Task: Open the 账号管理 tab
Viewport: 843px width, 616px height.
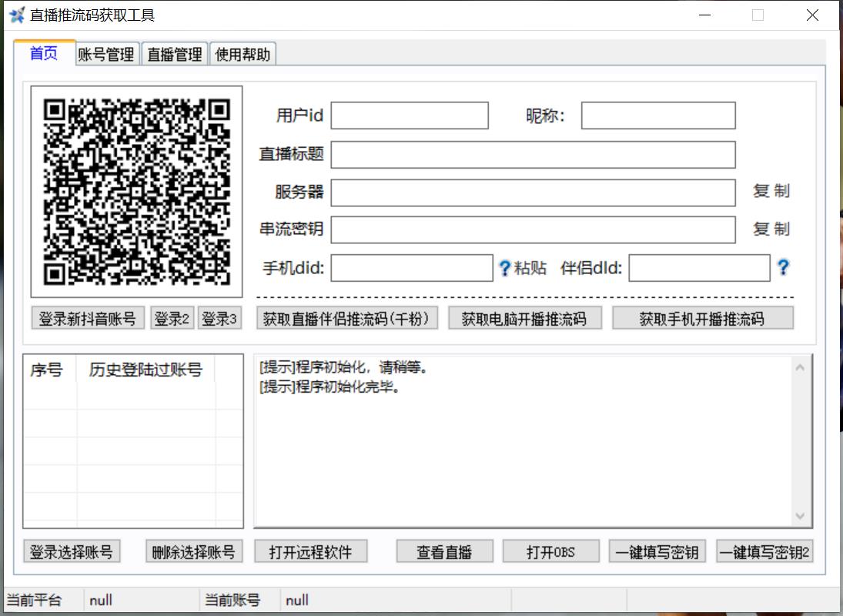Action: pos(106,55)
